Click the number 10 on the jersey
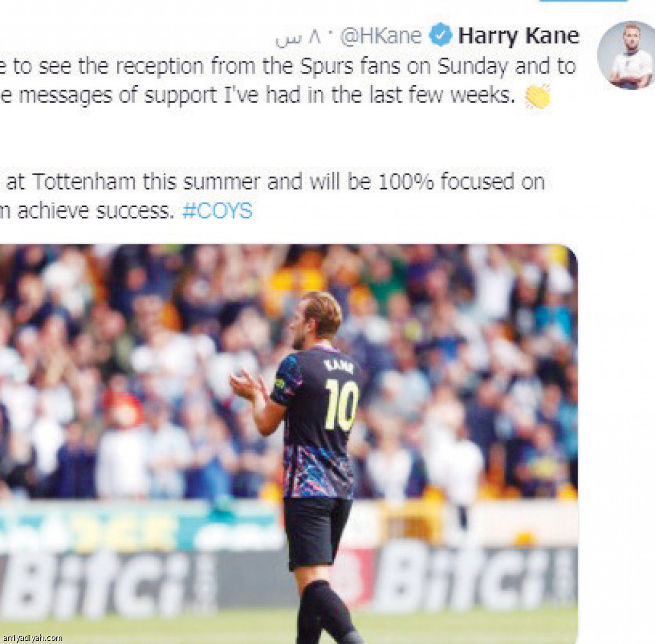The width and height of the screenshot is (655, 644). point(342,405)
